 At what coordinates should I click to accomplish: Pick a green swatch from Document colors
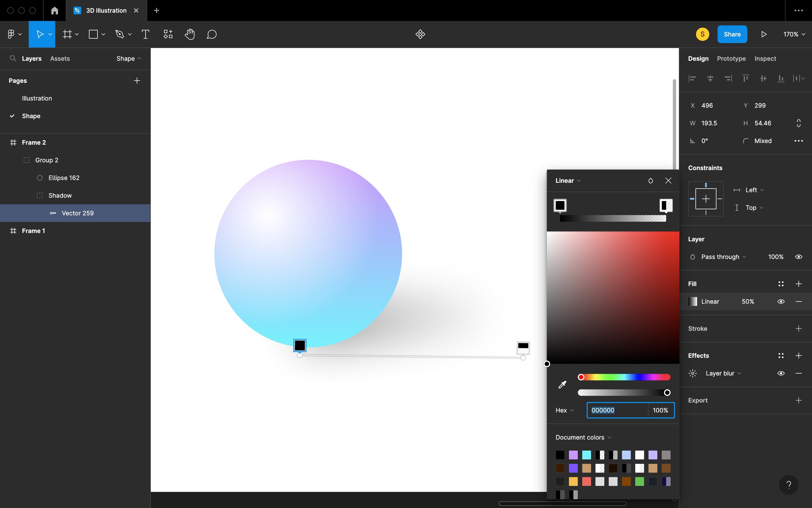(x=640, y=481)
